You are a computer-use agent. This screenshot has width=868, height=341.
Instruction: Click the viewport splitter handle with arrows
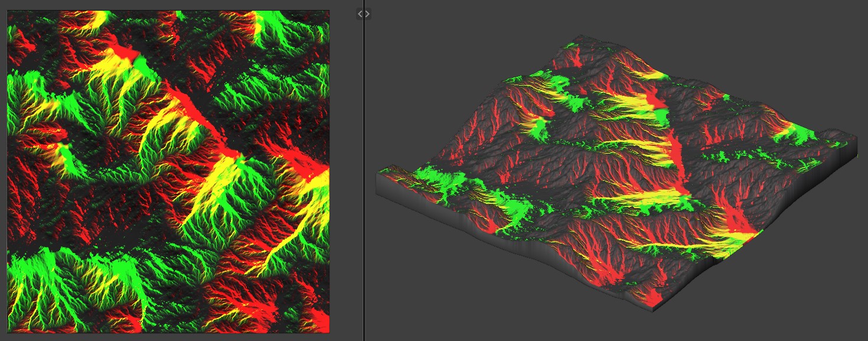(364, 14)
